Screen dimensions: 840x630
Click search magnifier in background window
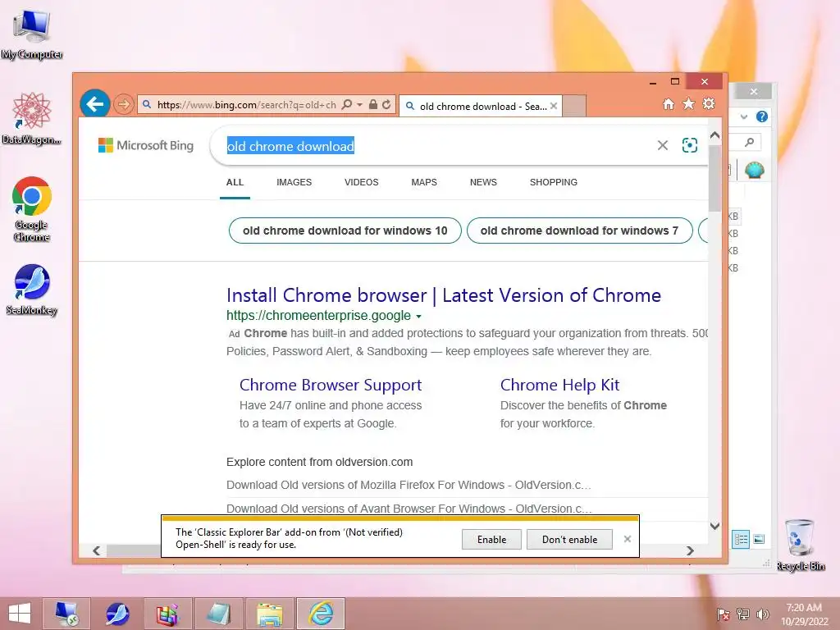pos(750,142)
